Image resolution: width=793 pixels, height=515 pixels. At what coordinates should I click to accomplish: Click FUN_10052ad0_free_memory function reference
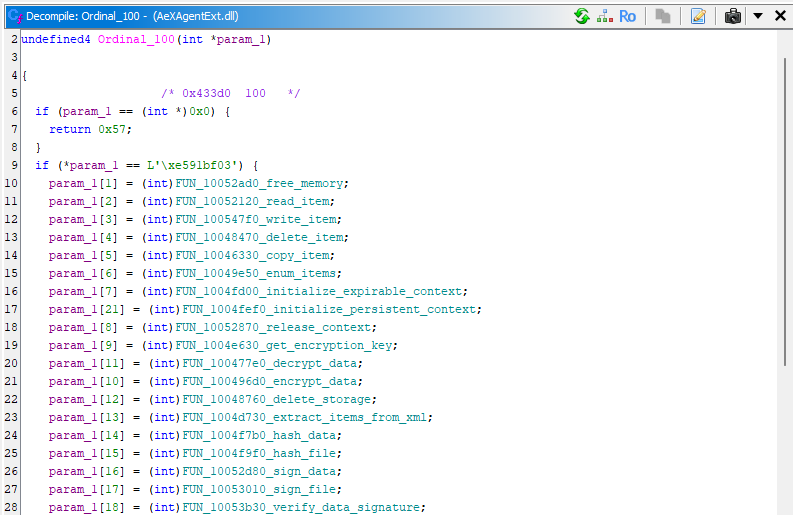(x=260, y=184)
